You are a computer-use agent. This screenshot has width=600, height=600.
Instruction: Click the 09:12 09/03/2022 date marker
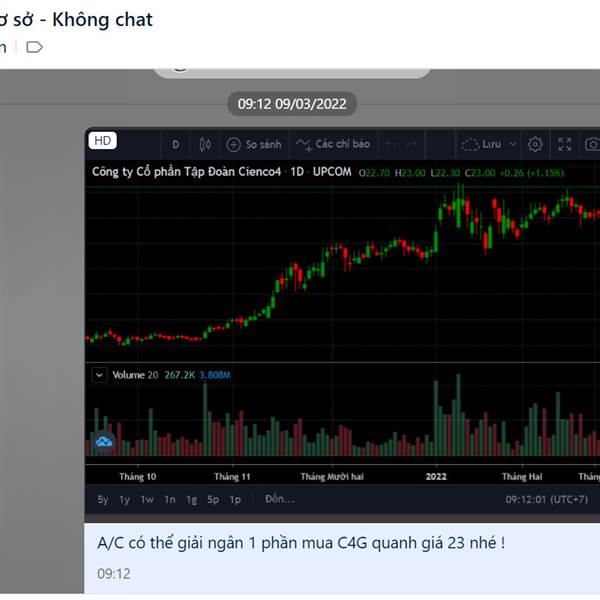[x=292, y=103]
